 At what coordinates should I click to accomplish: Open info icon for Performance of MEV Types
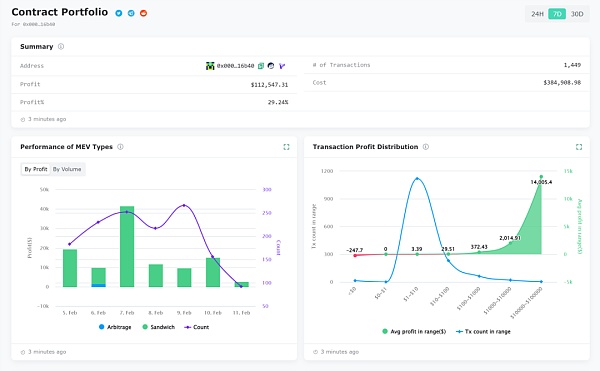(120, 147)
